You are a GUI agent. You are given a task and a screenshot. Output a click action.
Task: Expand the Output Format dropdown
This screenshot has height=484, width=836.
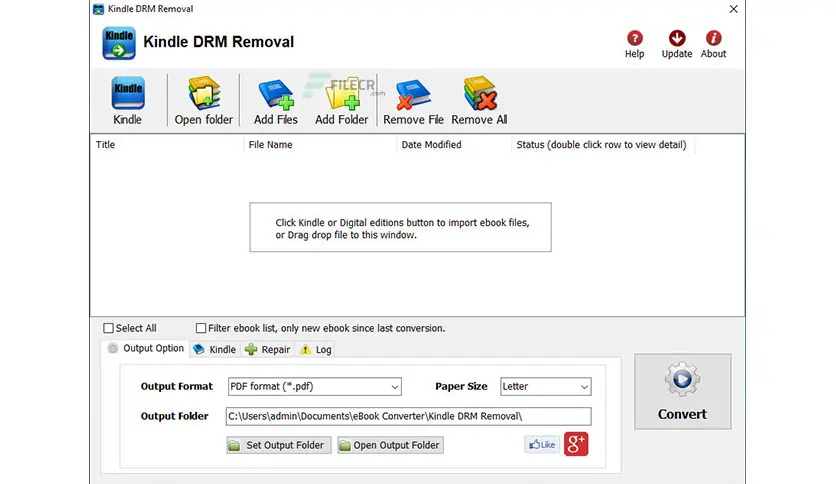(315, 386)
